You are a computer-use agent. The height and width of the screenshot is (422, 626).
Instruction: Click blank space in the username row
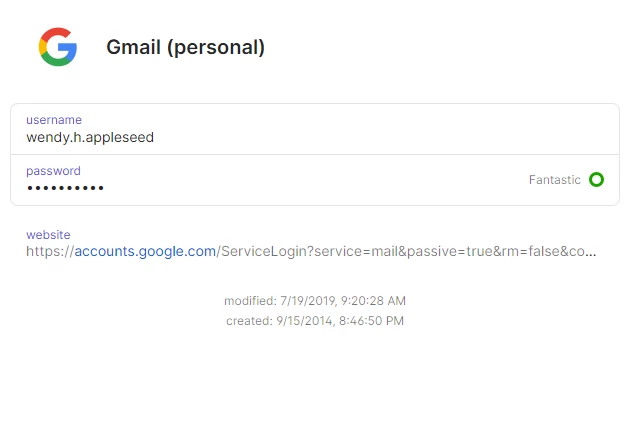click(379, 129)
